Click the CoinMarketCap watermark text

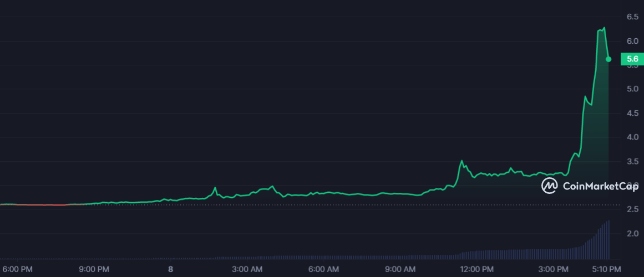coord(600,186)
